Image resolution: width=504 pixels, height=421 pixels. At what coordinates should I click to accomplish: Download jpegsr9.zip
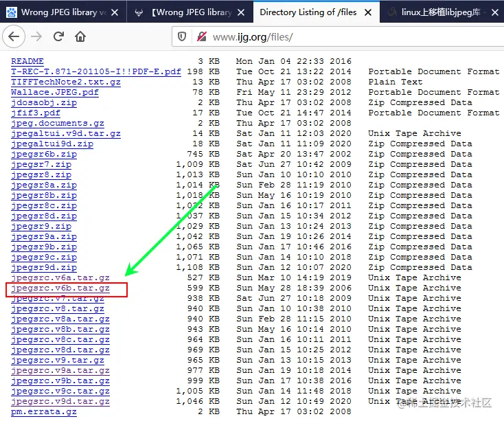[41, 226]
